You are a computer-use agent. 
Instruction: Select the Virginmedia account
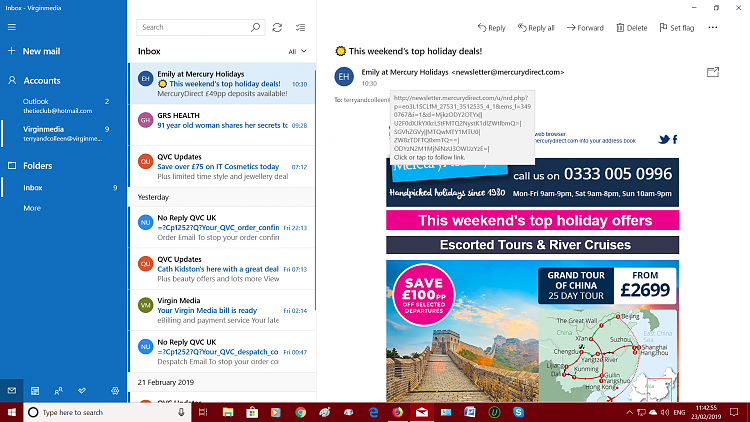click(x=63, y=133)
